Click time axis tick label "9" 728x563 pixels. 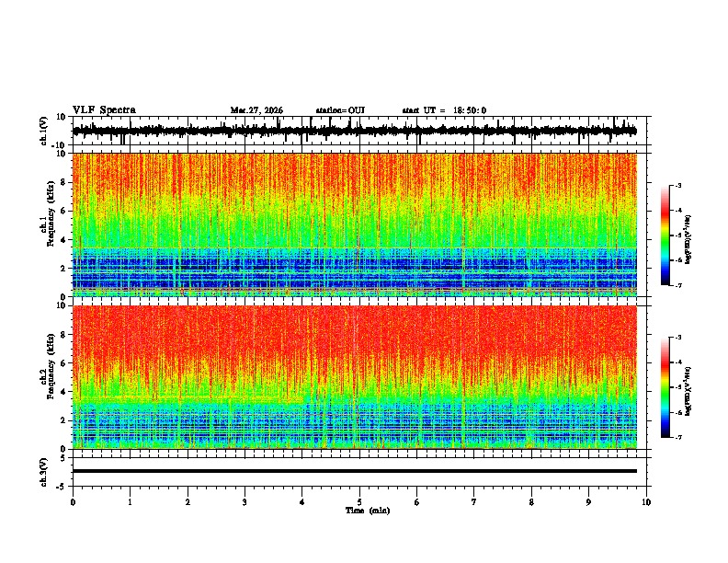tap(588, 502)
